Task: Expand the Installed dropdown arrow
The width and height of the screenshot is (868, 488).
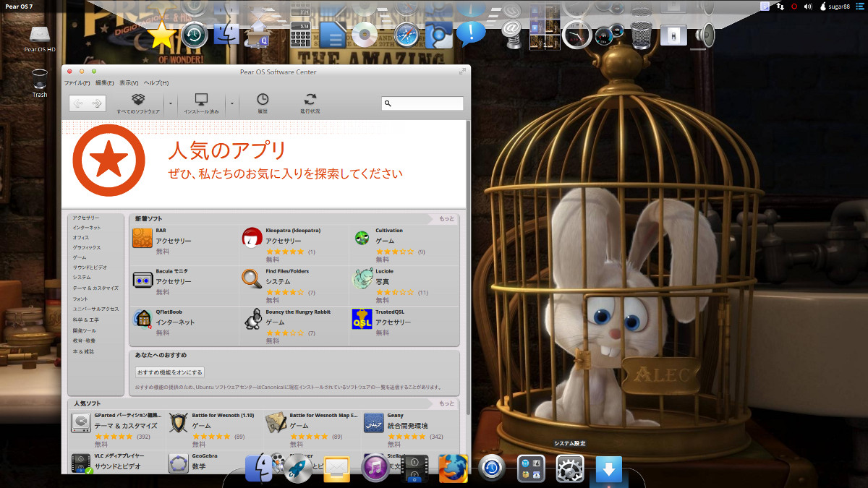Action: click(231, 103)
